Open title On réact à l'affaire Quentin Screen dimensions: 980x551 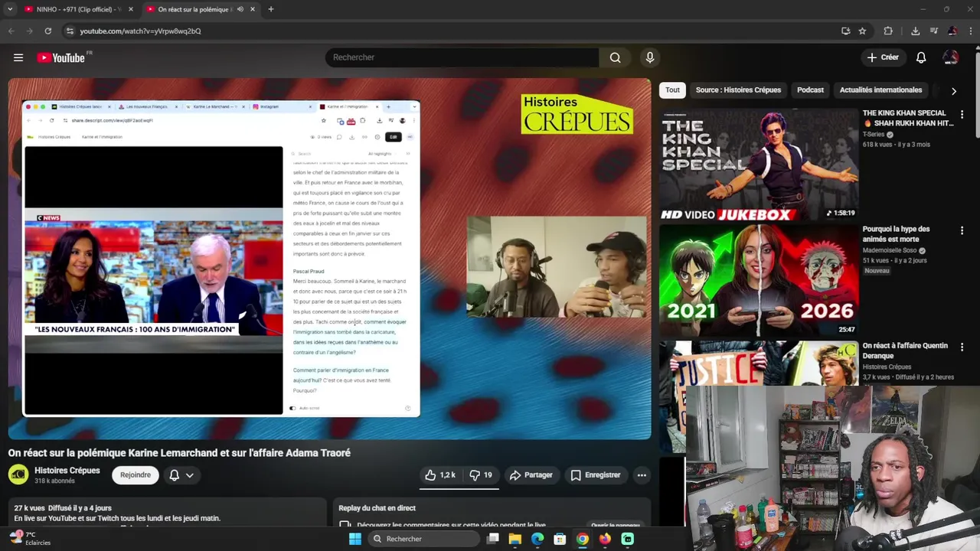905,350
